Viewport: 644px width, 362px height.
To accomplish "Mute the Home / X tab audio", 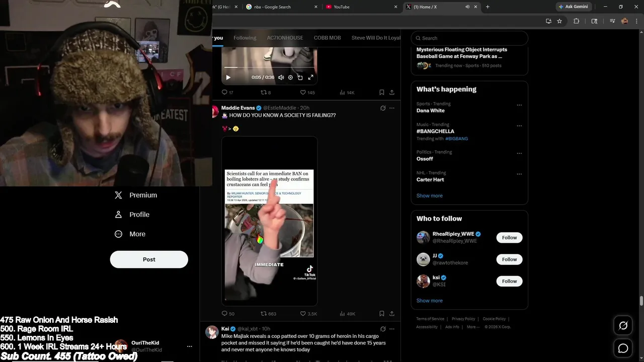I will (467, 7).
